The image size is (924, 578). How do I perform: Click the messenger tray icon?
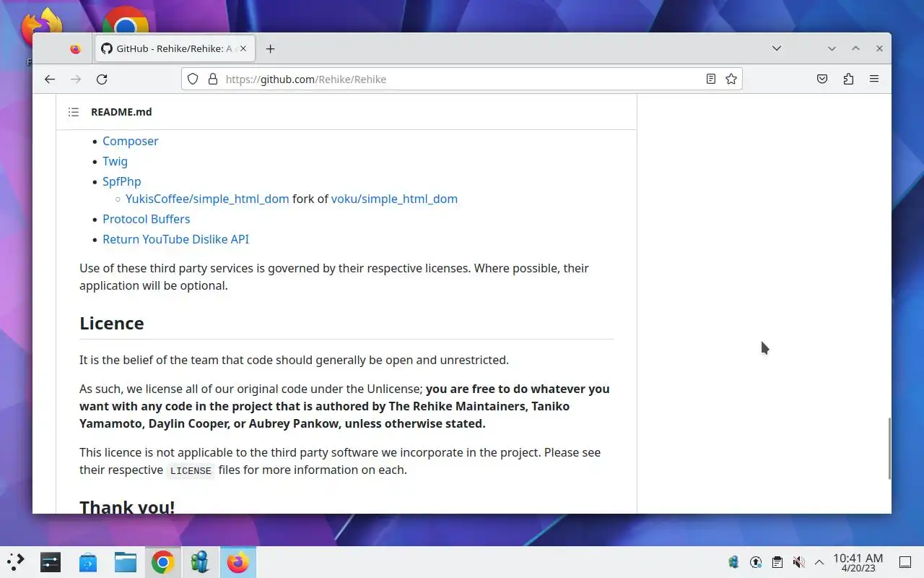point(734,561)
